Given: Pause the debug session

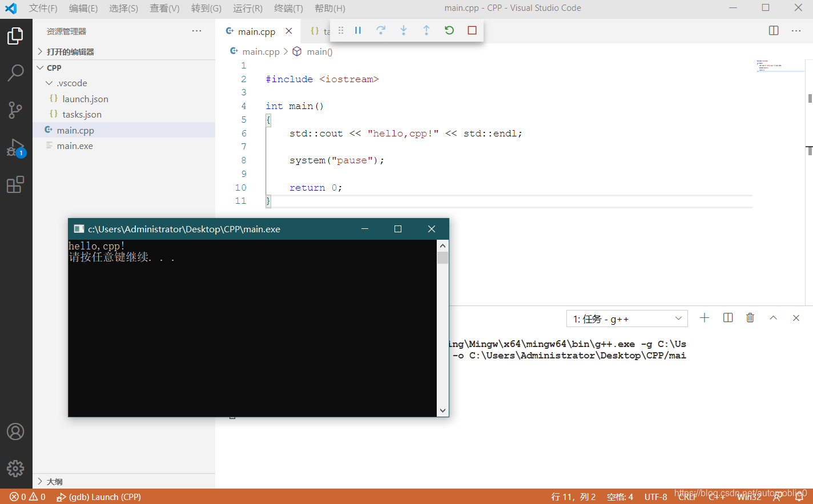Looking at the screenshot, I should click(358, 30).
